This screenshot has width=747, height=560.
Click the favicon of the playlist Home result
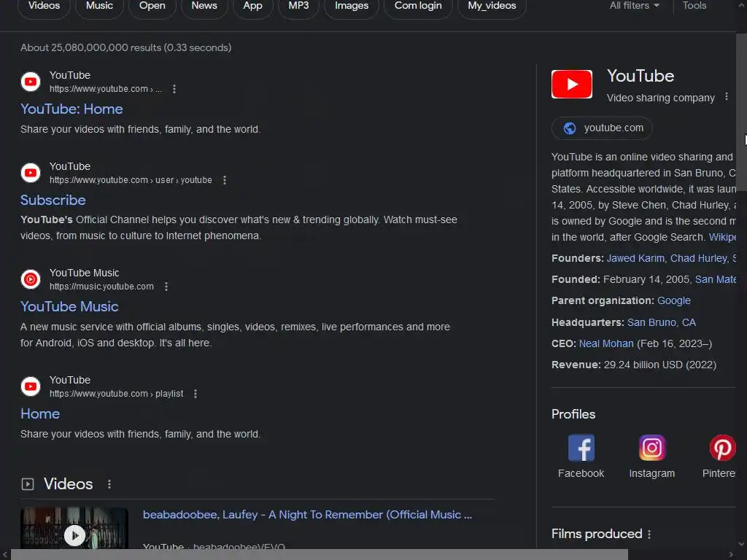31,386
